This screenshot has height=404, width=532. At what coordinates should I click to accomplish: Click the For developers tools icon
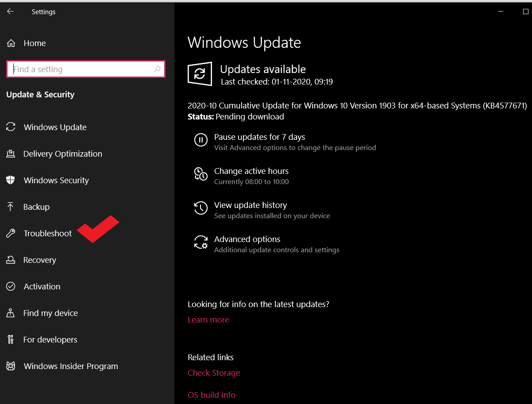[11, 339]
